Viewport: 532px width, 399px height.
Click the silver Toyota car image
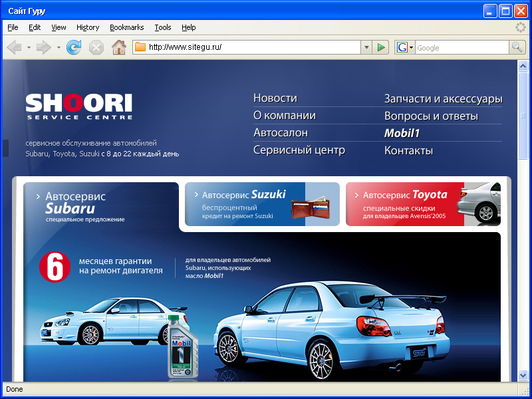[479, 203]
